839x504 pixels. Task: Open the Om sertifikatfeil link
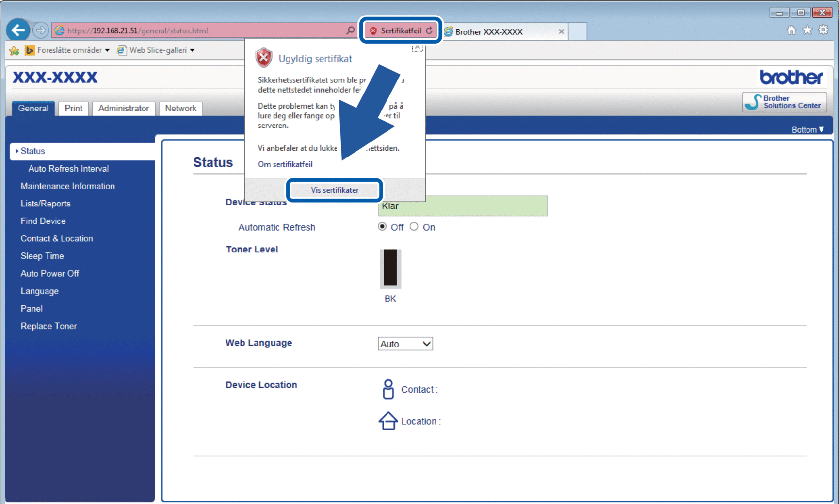click(285, 164)
